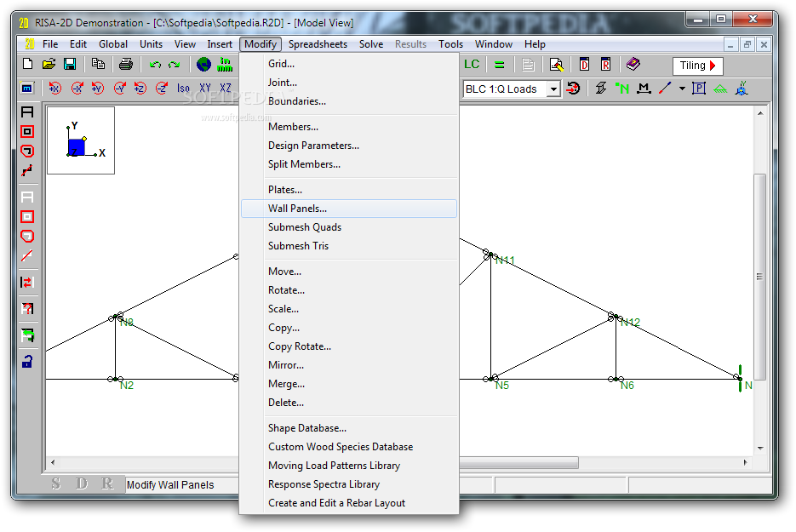Screen dimensions: 796x532
Task: Open the report editing icon with pencil
Action: pos(557,65)
